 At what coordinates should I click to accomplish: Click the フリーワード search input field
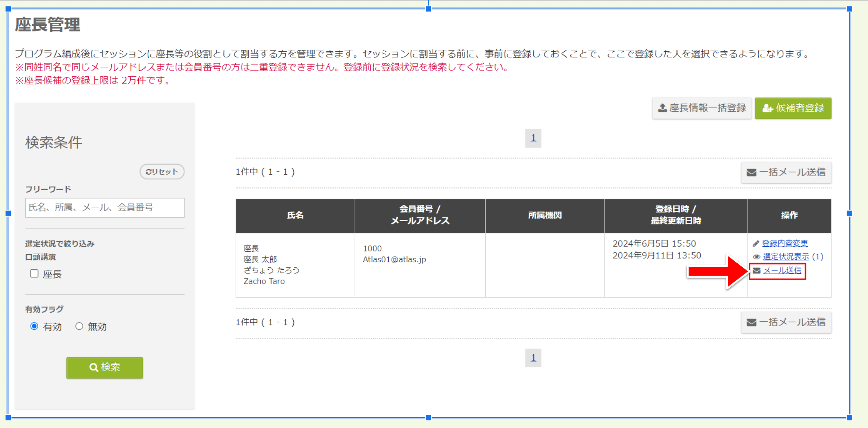[x=105, y=208]
